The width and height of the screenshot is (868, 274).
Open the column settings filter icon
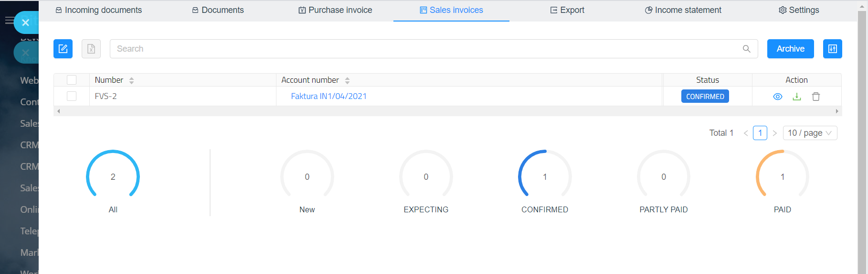tap(832, 49)
